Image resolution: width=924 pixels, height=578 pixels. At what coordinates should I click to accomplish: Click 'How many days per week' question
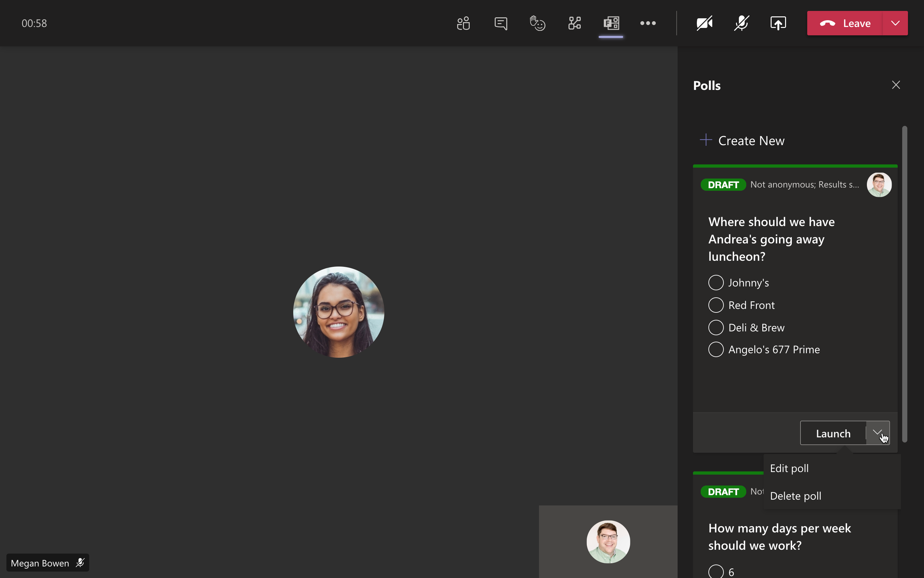780,537
